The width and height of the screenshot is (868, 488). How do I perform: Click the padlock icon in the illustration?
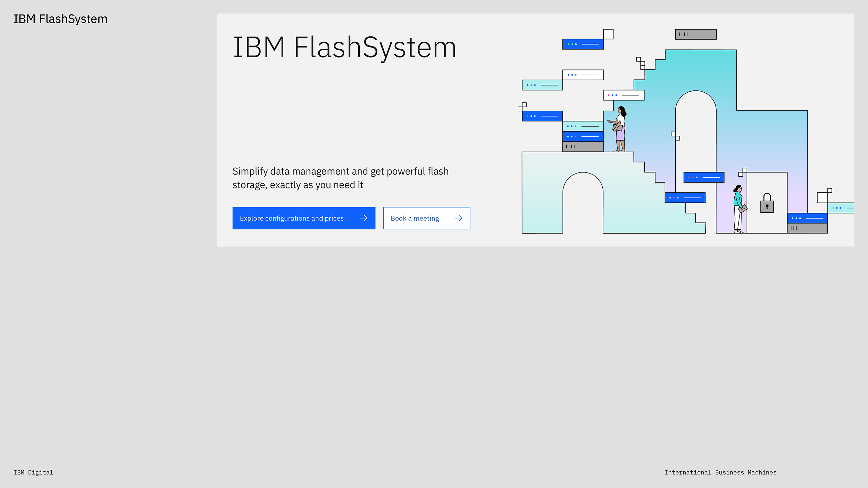767,203
